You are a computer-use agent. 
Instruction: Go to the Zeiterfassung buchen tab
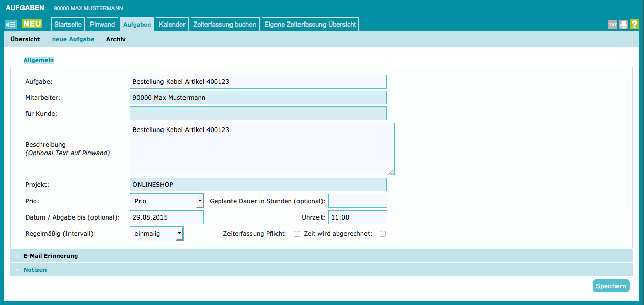(x=224, y=25)
